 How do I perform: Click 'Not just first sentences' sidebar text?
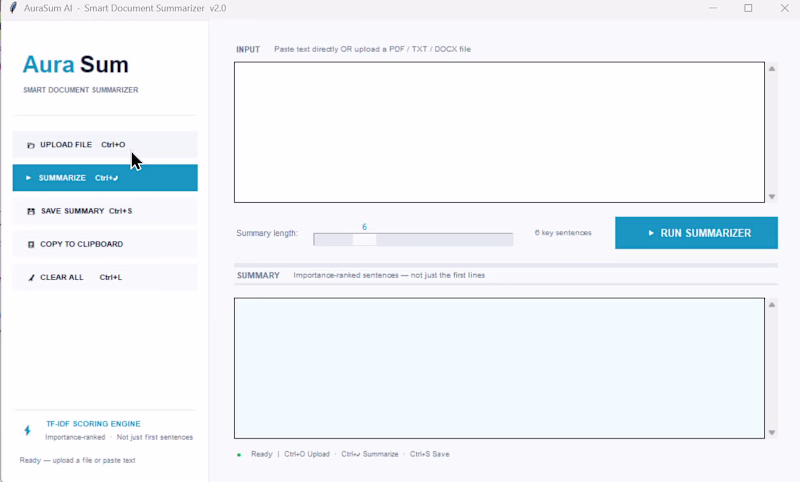(x=155, y=437)
